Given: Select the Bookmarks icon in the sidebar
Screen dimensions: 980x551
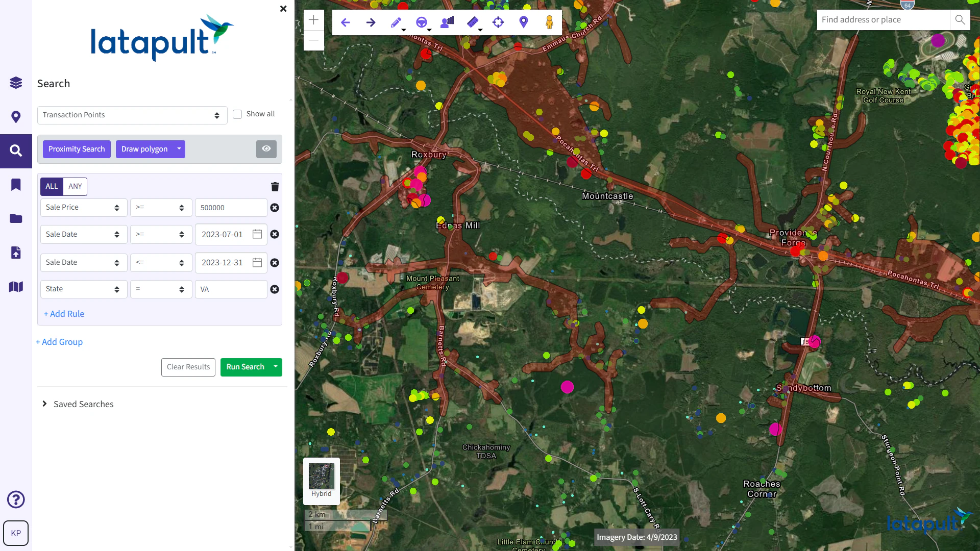Looking at the screenshot, I should click(x=16, y=185).
